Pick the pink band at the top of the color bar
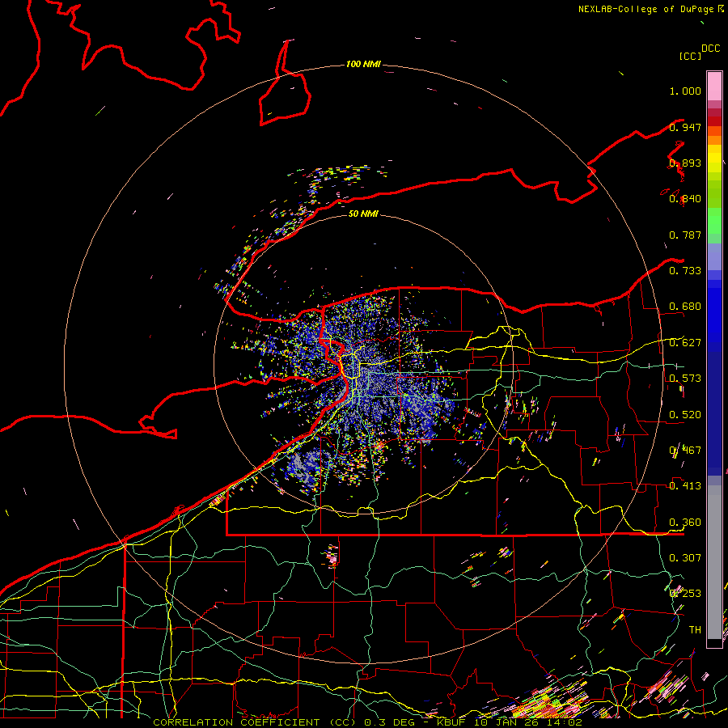The height and width of the screenshot is (728, 728). pyautogui.click(x=714, y=86)
